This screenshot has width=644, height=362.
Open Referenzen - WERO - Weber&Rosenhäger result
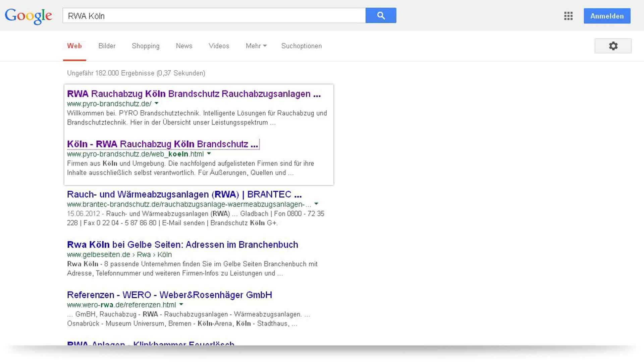coord(169,295)
